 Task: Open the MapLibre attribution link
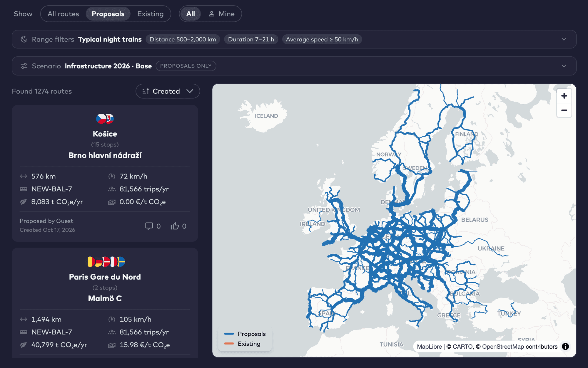[x=429, y=347]
